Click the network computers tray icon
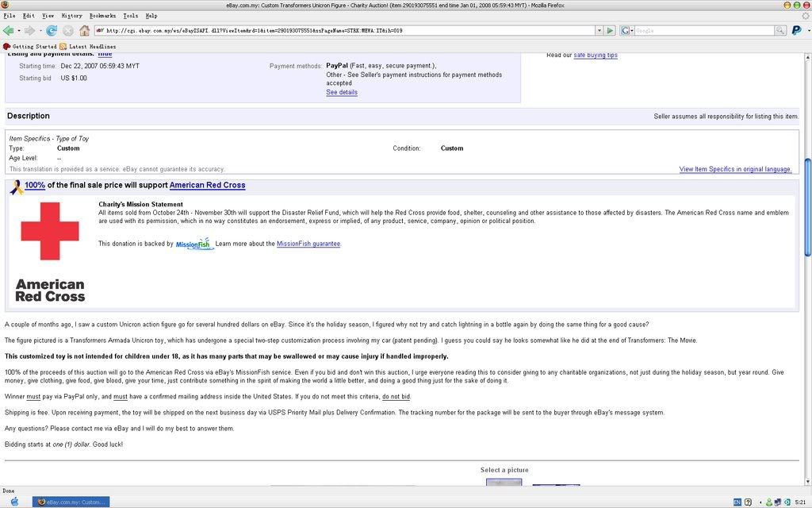This screenshot has height=508, width=812. [x=778, y=502]
